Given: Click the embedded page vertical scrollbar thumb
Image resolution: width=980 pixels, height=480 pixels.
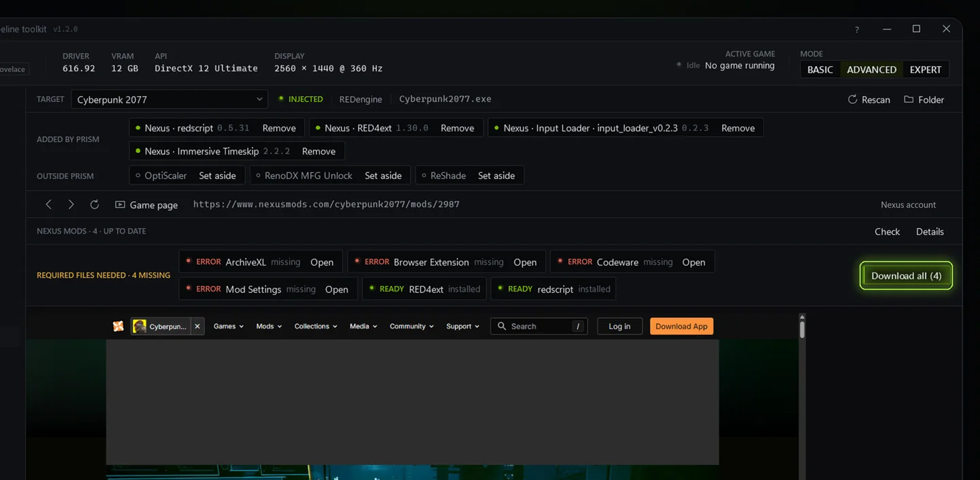Looking at the screenshot, I should 802,330.
